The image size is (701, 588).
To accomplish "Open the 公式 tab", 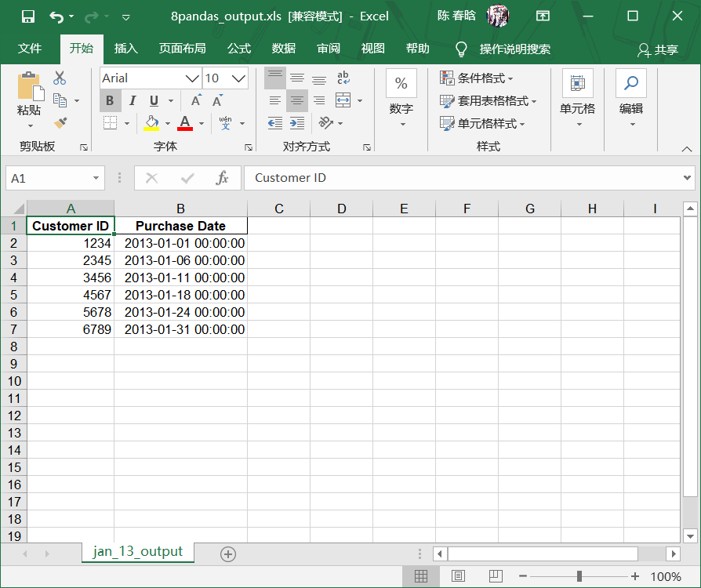I will (x=239, y=49).
